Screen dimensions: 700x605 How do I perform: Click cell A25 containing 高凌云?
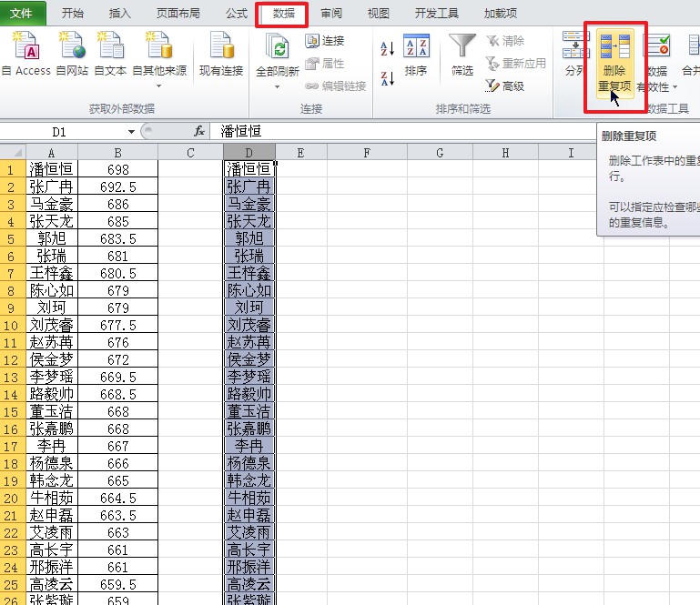point(52,584)
